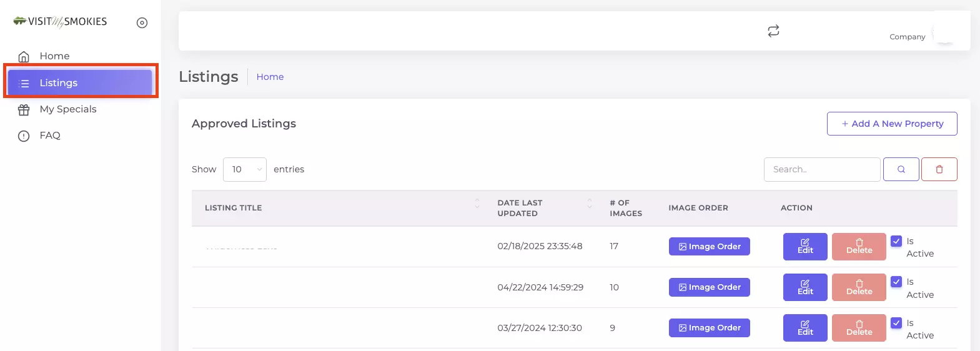Click the sidebar collapse circle icon
Viewport: 980px width, 351px height.
point(142,23)
